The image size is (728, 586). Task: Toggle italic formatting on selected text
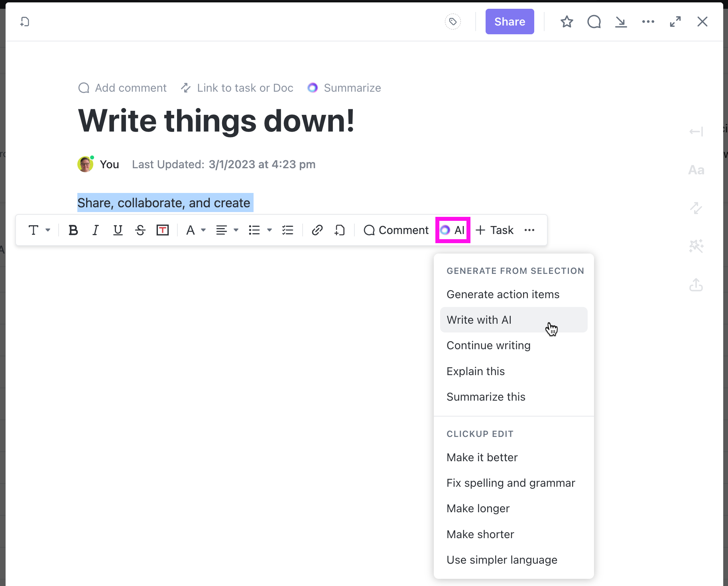pos(95,230)
